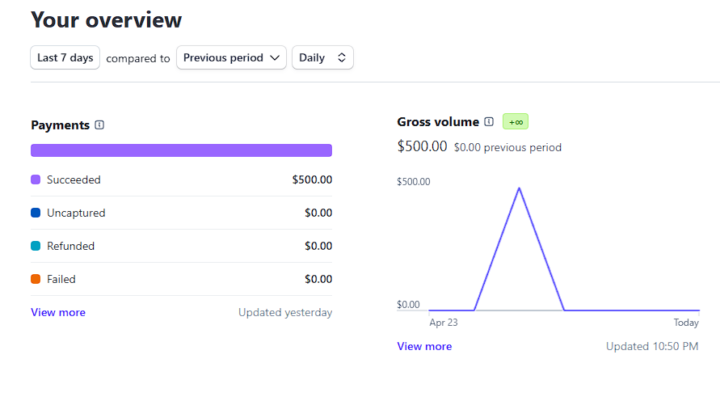Image resolution: width=720 pixels, height=397 pixels.
Task: Click the peak point of gross volume chart
Action: 519,188
